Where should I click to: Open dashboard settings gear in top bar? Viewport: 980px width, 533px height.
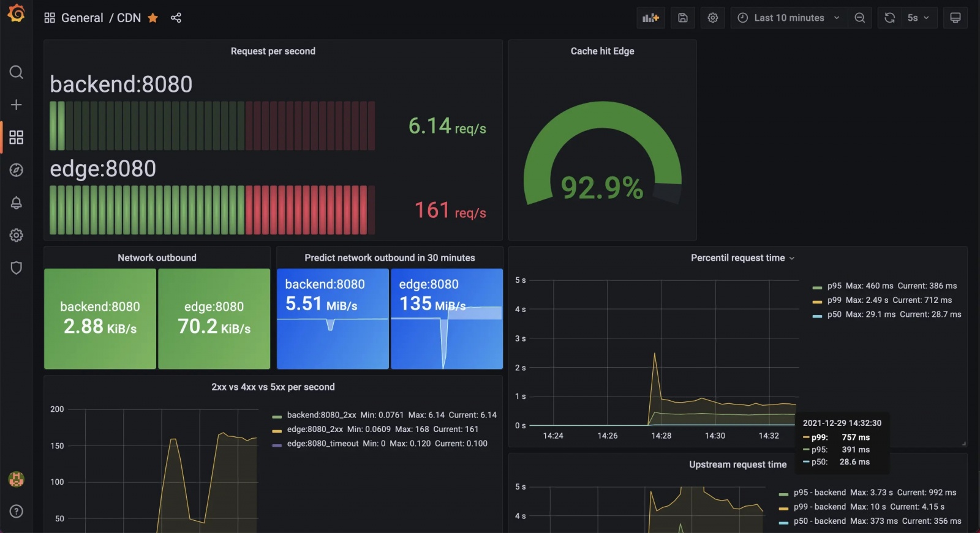(713, 18)
